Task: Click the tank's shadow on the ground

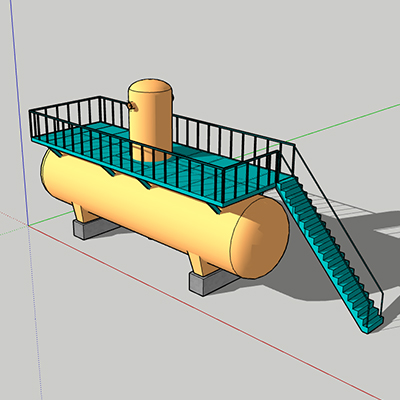Action: (x=333, y=253)
